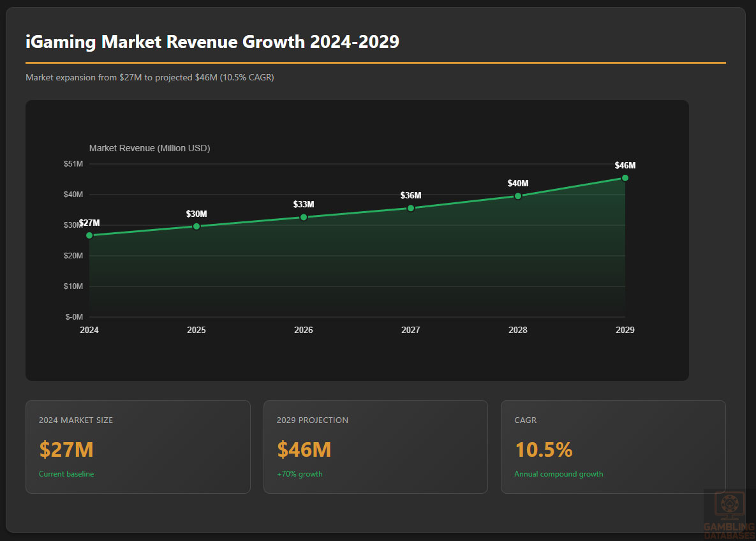
Task: Click the market expansion subtitle text
Action: (x=150, y=77)
